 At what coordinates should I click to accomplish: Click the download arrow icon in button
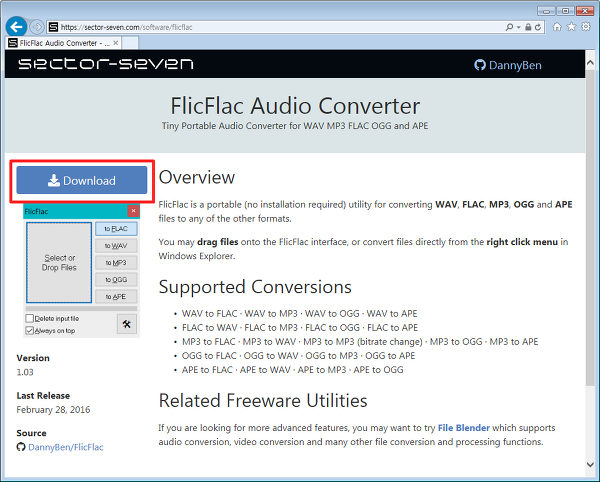point(54,180)
